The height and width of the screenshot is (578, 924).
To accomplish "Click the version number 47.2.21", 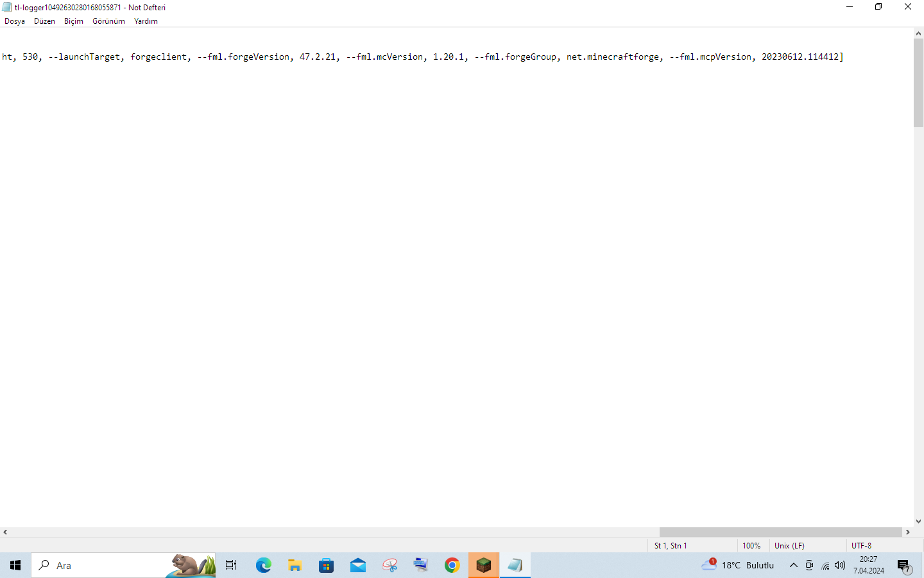I will (x=317, y=57).
